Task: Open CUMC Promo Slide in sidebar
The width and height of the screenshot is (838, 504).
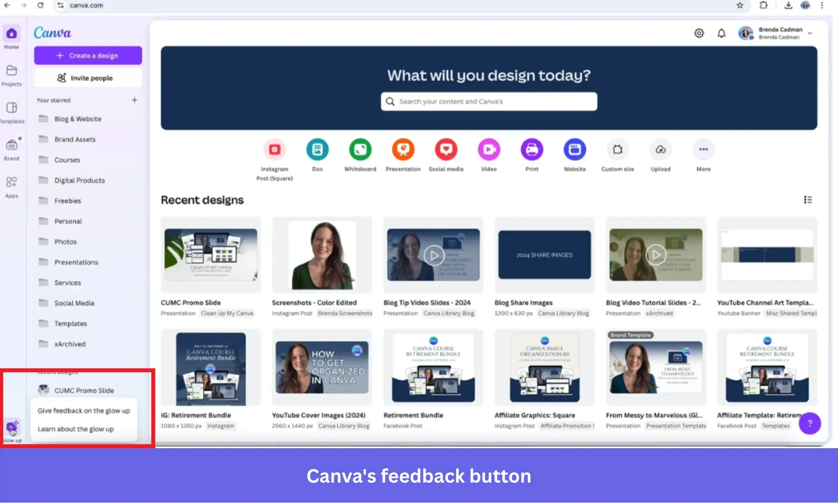Action: click(84, 390)
